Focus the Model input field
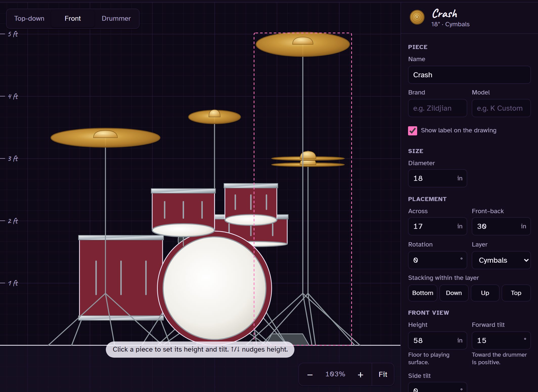This screenshot has width=538, height=392. point(501,108)
